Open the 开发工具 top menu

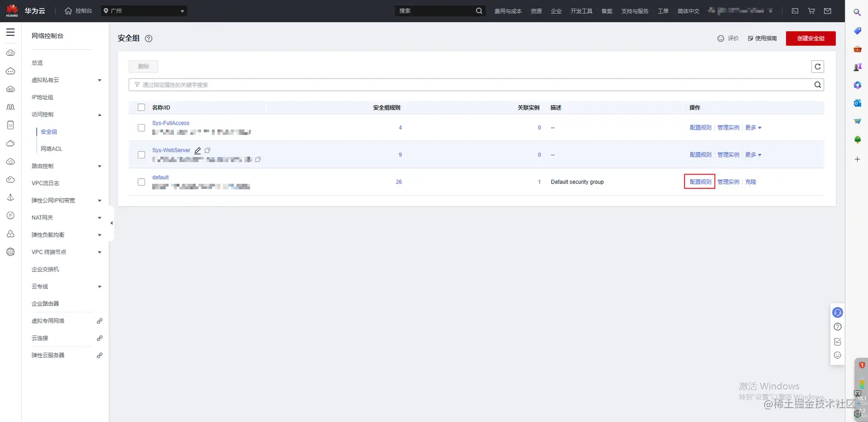click(582, 11)
